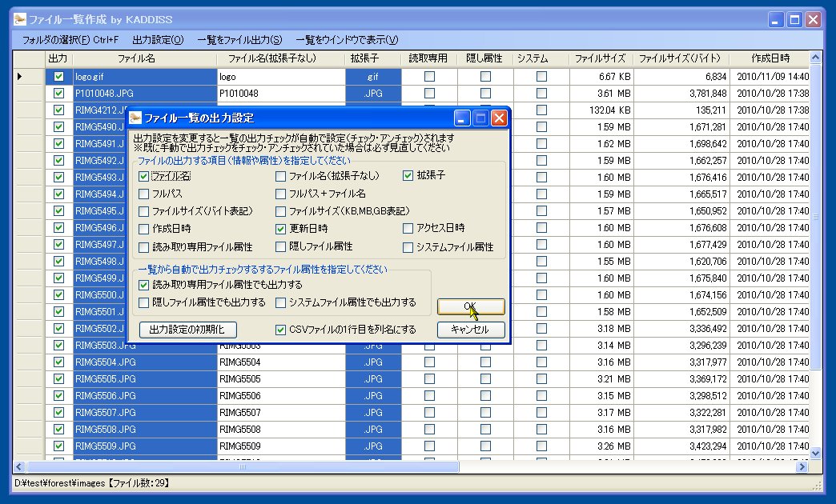Uncheck the 出力 checkbox for logo.gif
The height and width of the screenshot is (504, 836).
(x=59, y=75)
